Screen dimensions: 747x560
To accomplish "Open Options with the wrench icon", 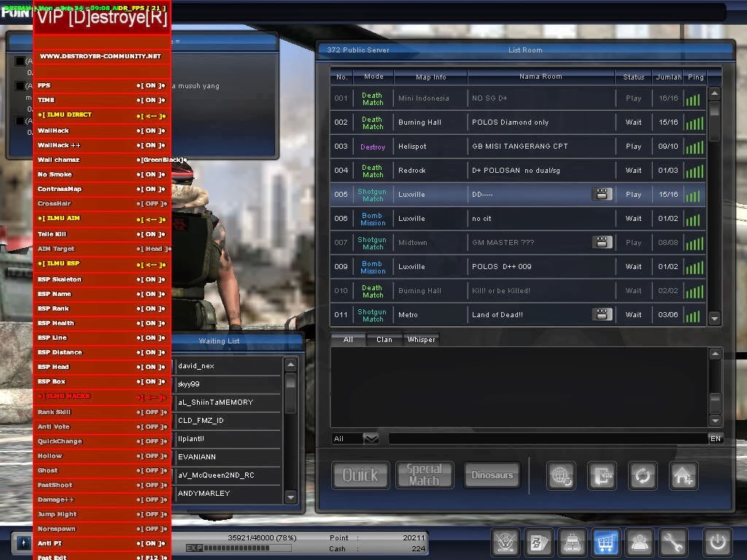I will coord(673,542).
